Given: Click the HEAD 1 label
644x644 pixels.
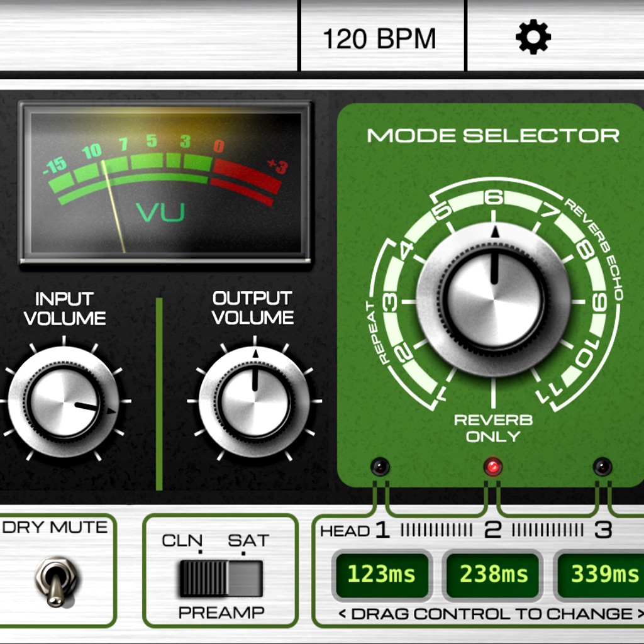Looking at the screenshot, I should [x=355, y=531].
